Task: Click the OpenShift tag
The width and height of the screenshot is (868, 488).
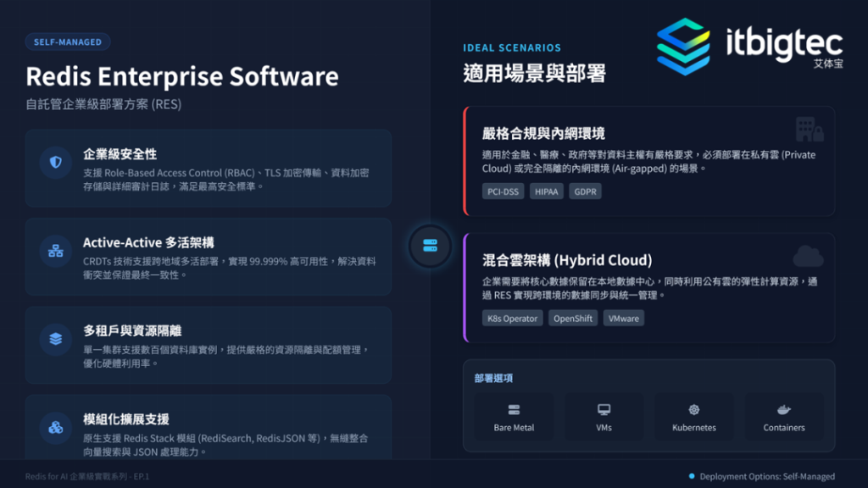Action: [573, 319]
